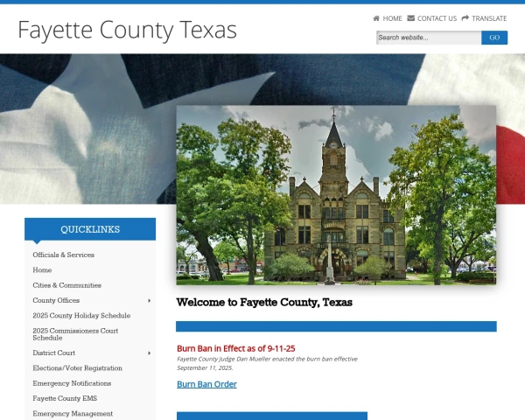Select Cities & Communities in Quicklinks

(x=67, y=285)
